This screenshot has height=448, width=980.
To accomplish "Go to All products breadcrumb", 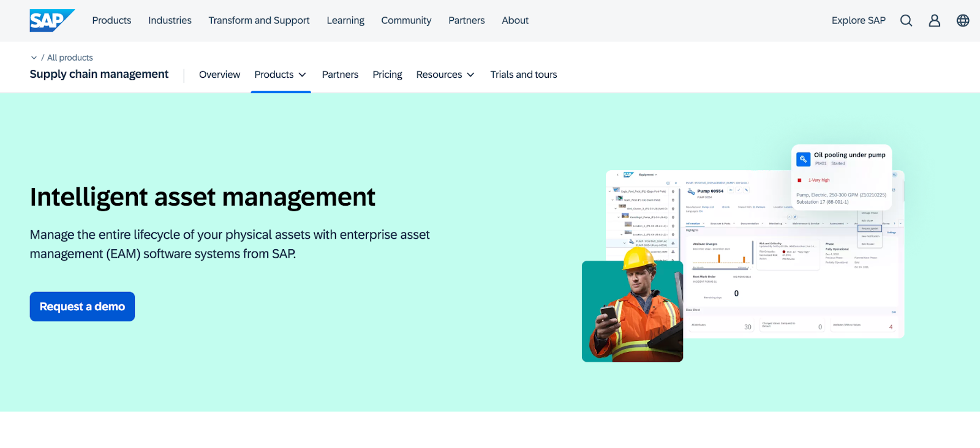I will [x=70, y=58].
